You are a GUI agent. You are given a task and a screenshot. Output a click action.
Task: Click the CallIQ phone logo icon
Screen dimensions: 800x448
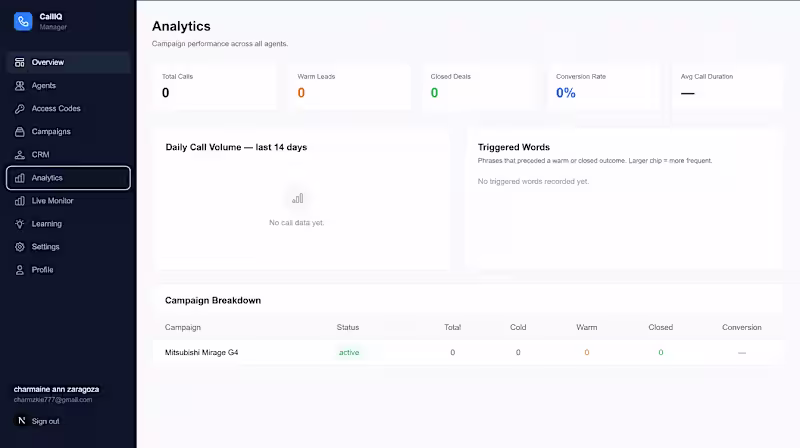[x=23, y=21]
